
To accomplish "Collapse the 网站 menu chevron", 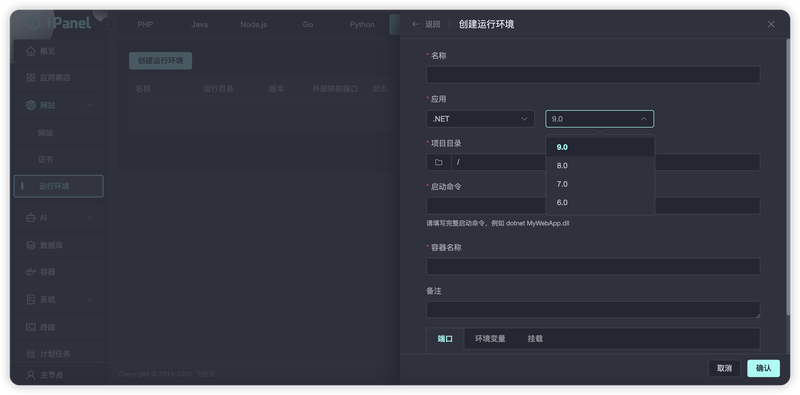I will tap(90, 105).
